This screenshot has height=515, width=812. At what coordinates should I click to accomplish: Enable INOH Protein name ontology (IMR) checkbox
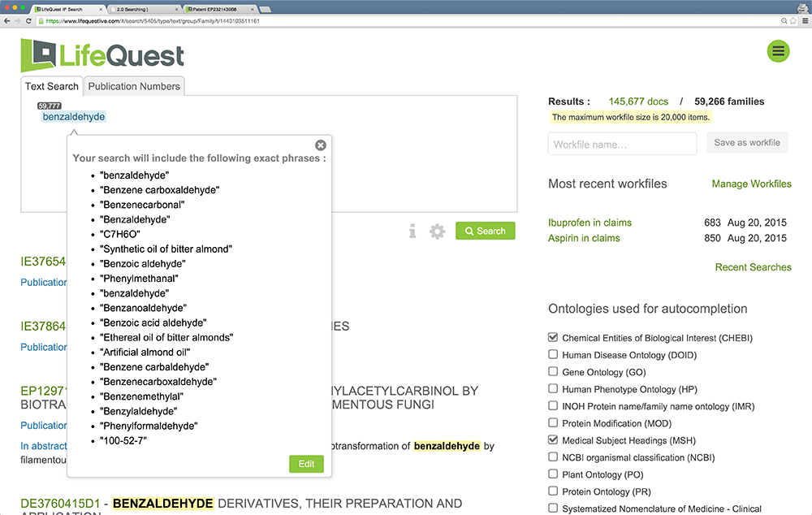point(553,405)
